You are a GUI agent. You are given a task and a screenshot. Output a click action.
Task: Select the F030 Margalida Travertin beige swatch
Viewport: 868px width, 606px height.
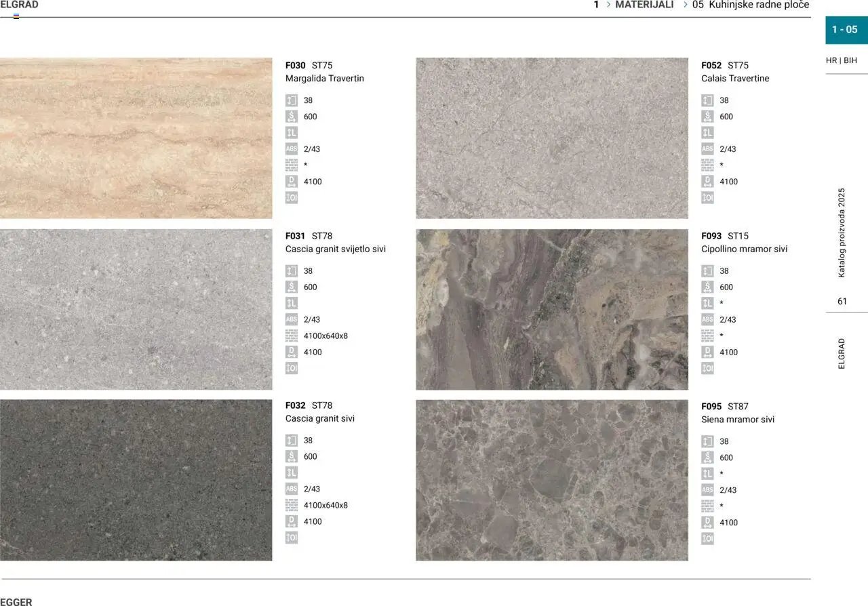point(136,138)
